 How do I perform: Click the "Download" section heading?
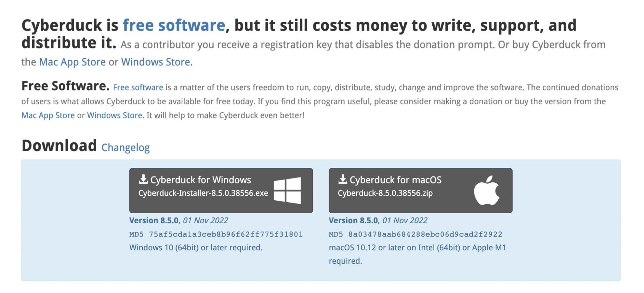coord(59,146)
